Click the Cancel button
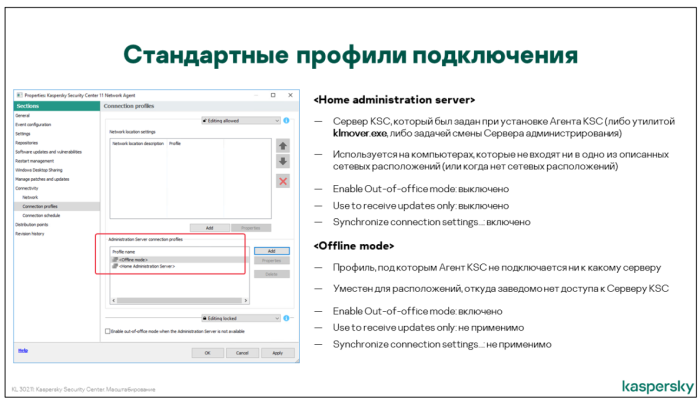700x402 pixels. 242,353
